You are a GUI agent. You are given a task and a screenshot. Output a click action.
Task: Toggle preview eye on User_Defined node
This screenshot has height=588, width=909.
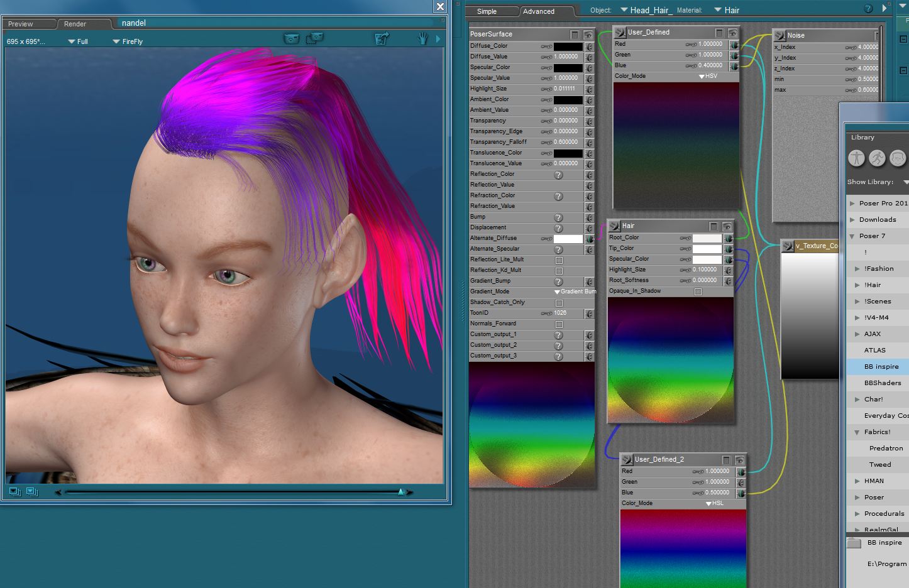pos(732,33)
